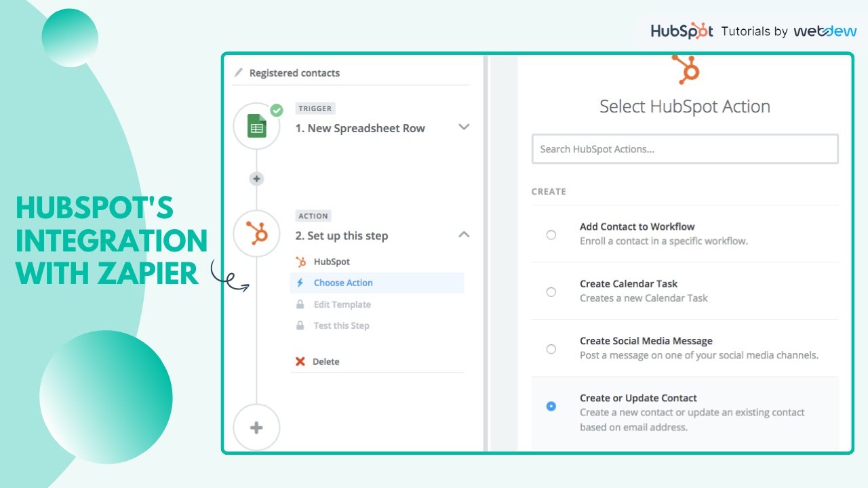Expand the New Spreadsheet Row trigger chevron
This screenshot has height=488, width=868.
click(x=464, y=127)
